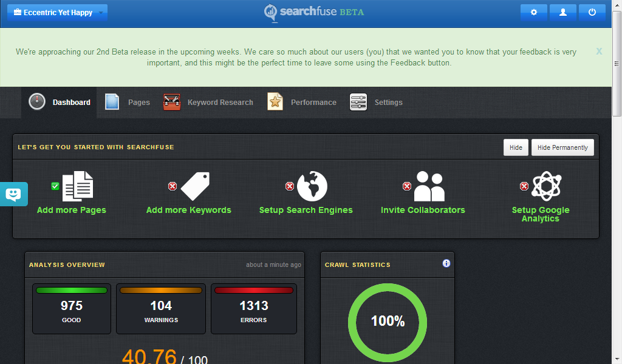The height and width of the screenshot is (364, 622).
Task: Open the Performance tab
Action: [302, 102]
